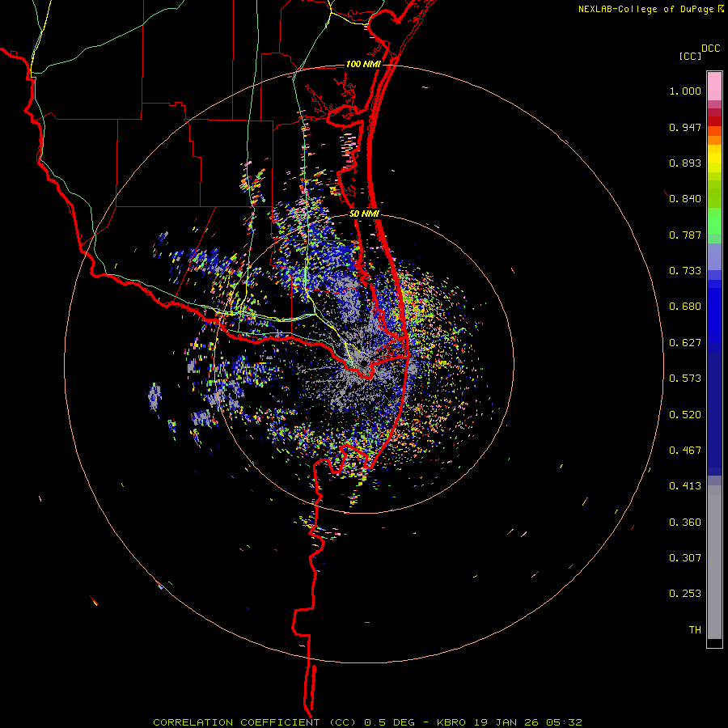Pick the red segment of the color scale
Screen dimensions: 728x728
tap(714, 121)
